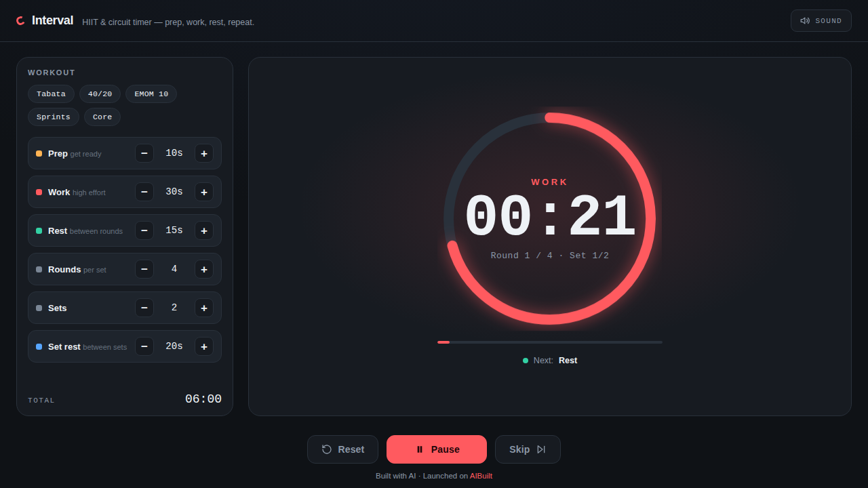Reset the workout timer
The height and width of the screenshot is (488, 868).
342,449
